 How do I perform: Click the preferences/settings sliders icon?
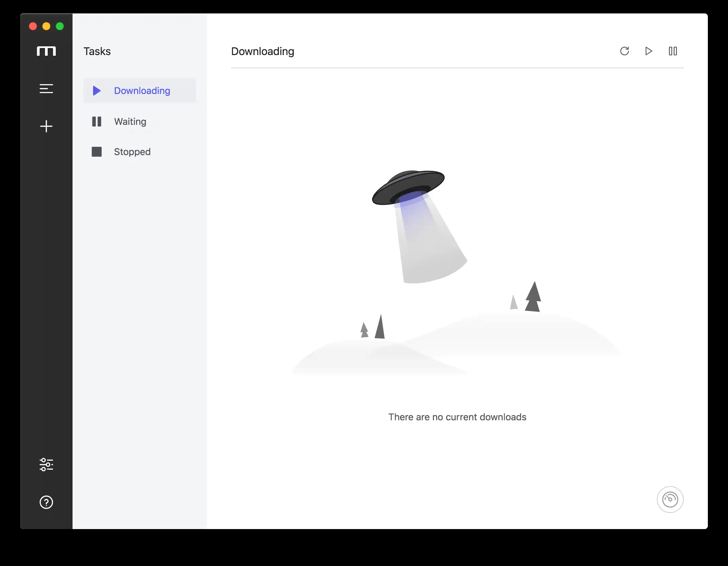46,464
